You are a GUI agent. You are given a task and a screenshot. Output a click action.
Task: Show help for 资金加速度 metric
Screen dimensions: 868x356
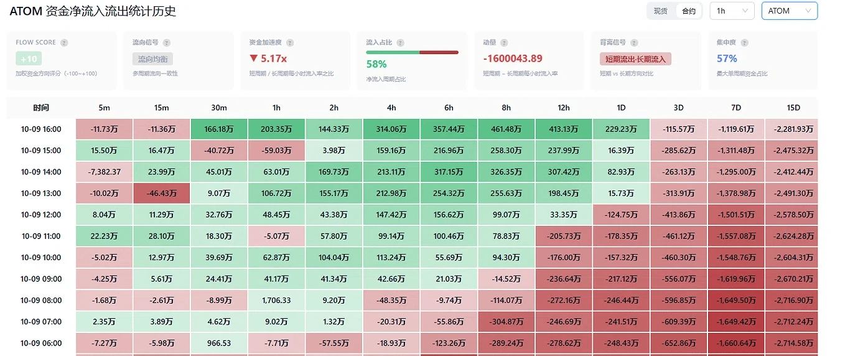point(290,43)
